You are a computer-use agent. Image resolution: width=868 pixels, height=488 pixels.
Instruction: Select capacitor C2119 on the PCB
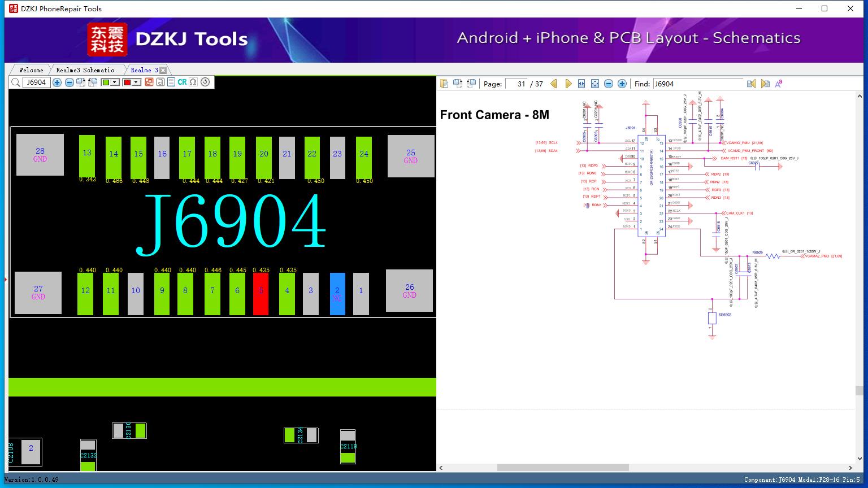pos(348,447)
